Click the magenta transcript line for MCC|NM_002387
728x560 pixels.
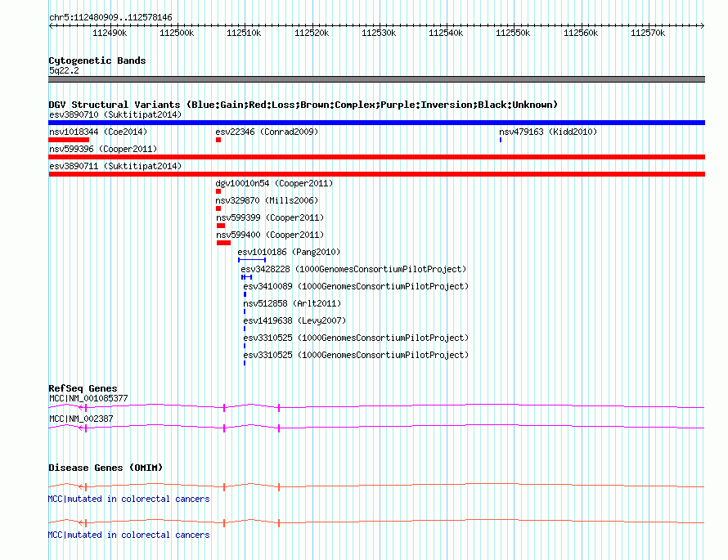click(376, 427)
